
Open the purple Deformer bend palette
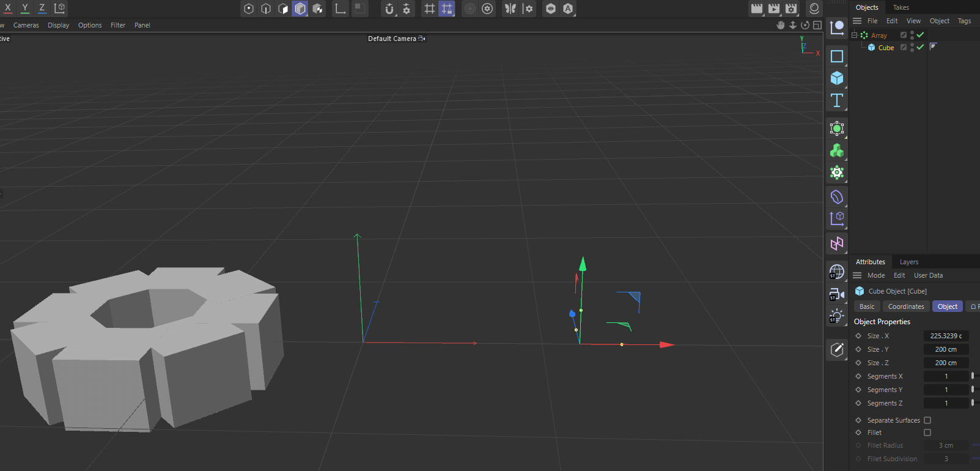click(837, 197)
